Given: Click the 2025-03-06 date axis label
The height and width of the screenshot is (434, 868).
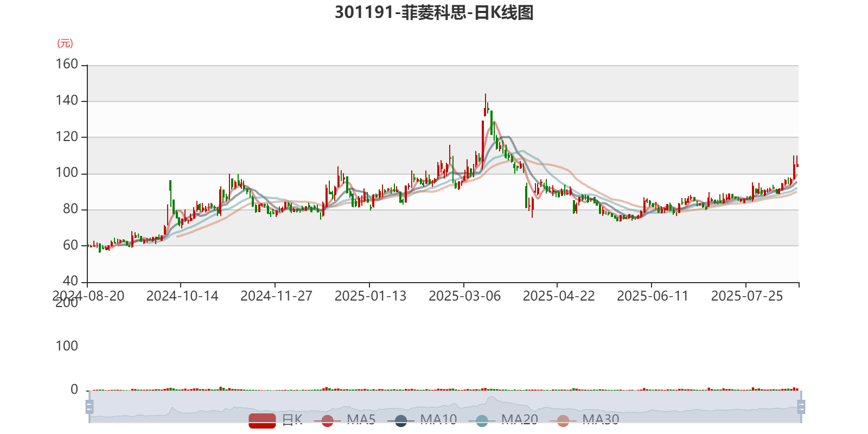Looking at the screenshot, I should coord(464,296).
